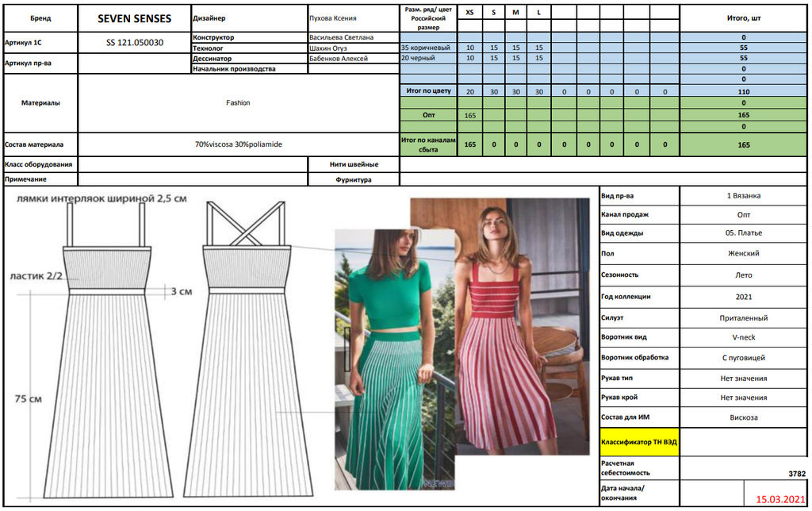Click the 20 черный color row label

click(428, 58)
